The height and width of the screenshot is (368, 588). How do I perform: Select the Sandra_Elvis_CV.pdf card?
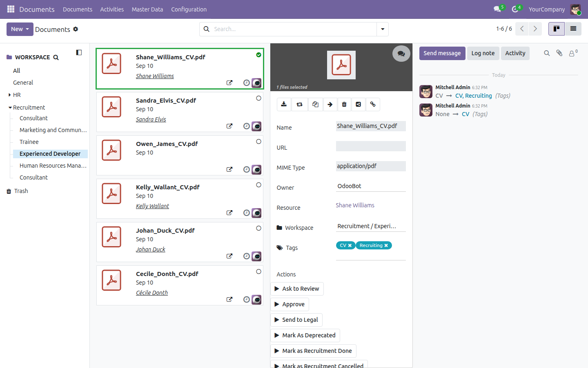point(258,98)
